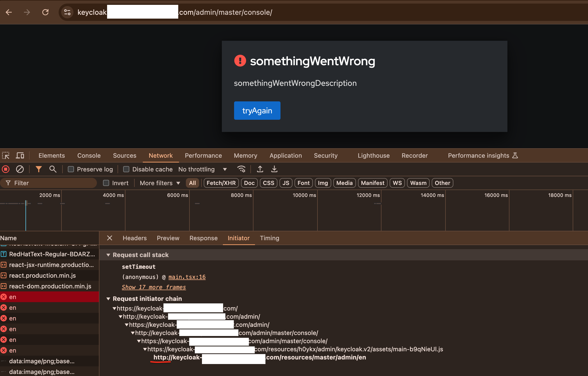The height and width of the screenshot is (376, 588).
Task: Stop recording network log
Action: pyautogui.click(x=6, y=169)
